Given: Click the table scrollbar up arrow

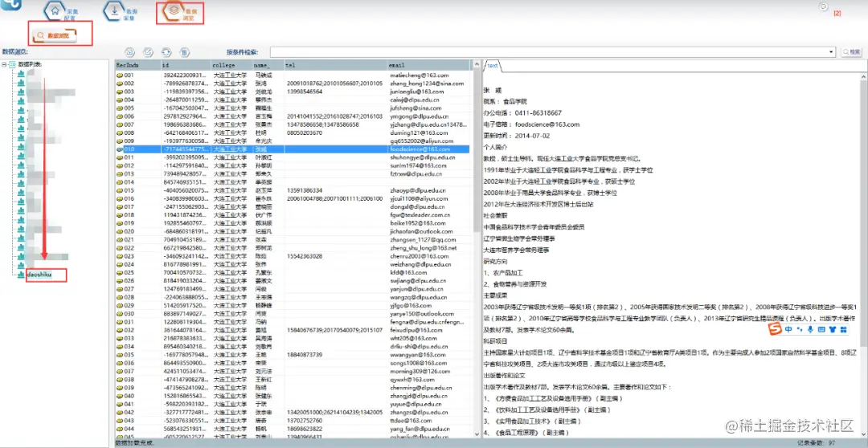Looking at the screenshot, I should point(476,65).
